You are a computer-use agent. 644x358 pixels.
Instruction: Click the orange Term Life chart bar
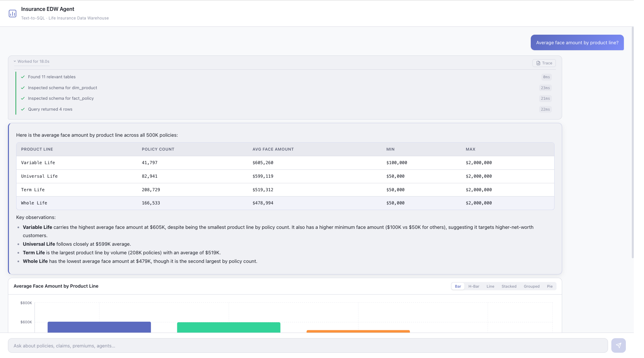coord(358,331)
